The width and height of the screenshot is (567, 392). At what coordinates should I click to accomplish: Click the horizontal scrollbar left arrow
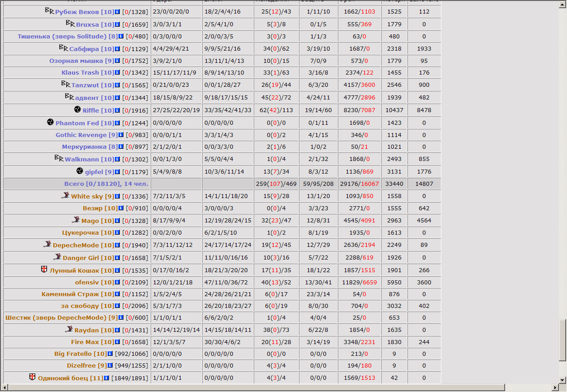4,387
